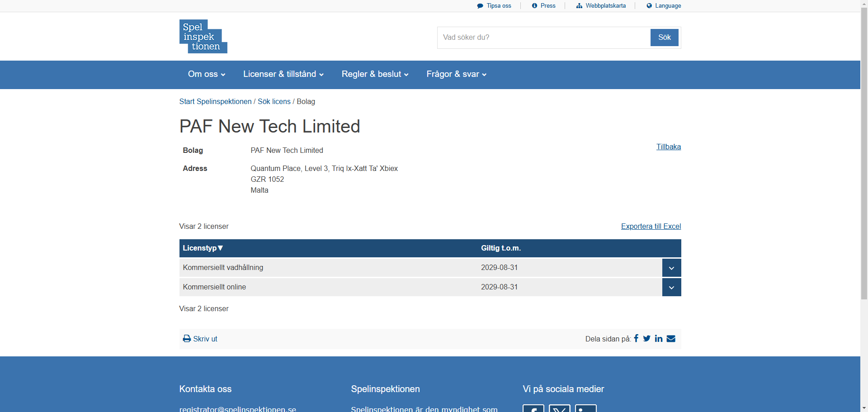Go to Sök licens breadcrumb

point(274,102)
